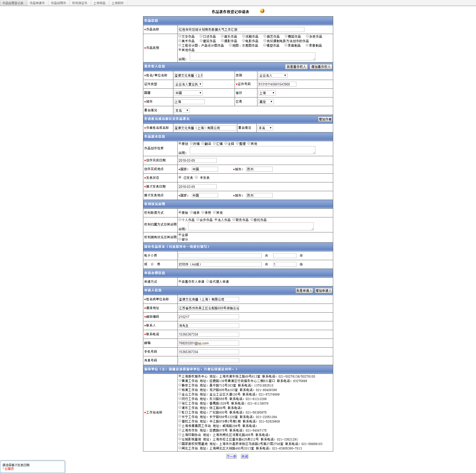Select 改编 as creation nature
Screen dimensions: 476x473
(x=191, y=143)
